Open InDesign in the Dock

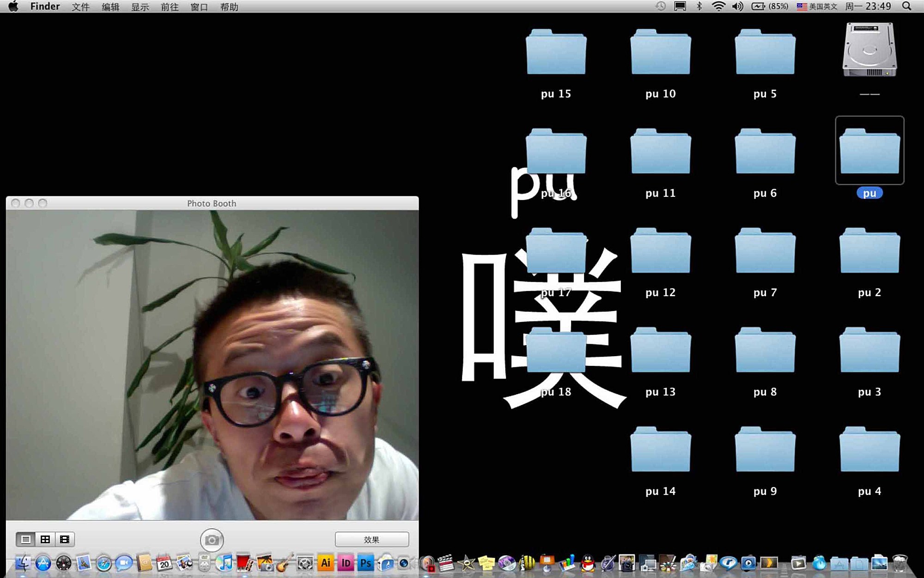pos(346,563)
